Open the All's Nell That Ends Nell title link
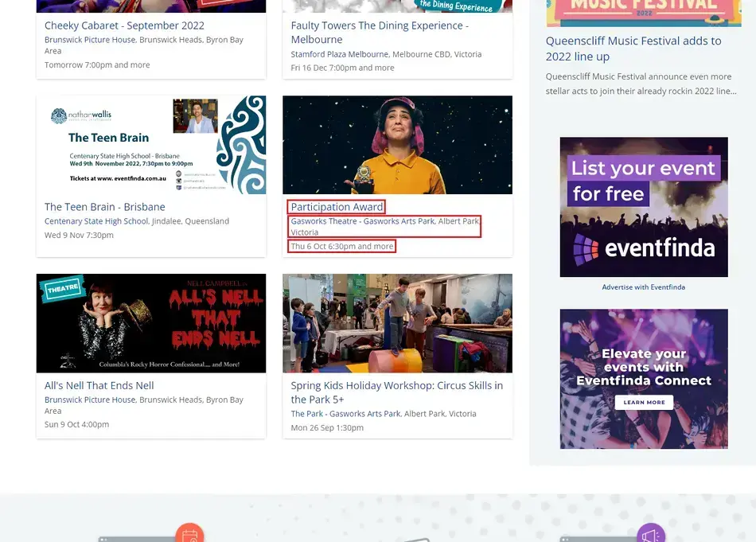Viewport: 756px width, 542px height. pos(99,385)
